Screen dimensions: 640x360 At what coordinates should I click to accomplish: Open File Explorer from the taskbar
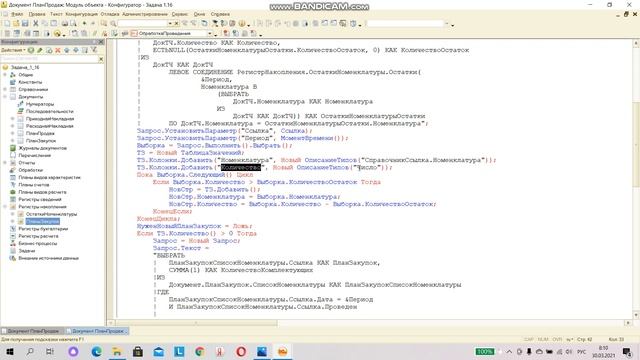tap(117, 351)
